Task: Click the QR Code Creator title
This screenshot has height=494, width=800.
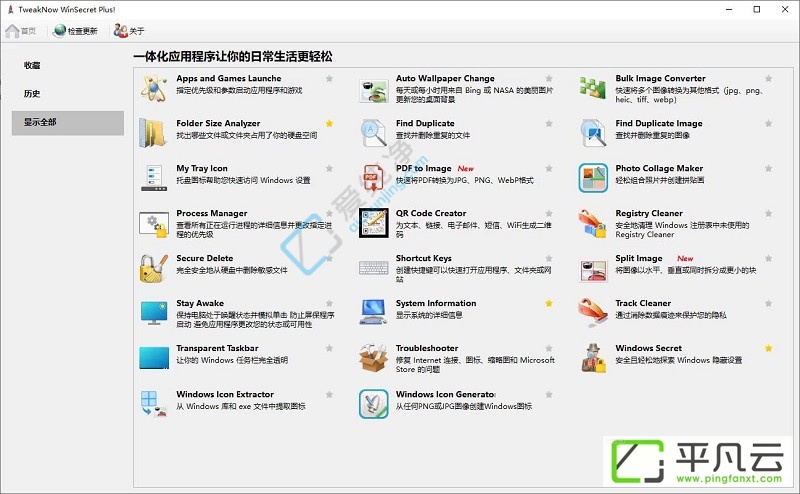Action: point(431,213)
